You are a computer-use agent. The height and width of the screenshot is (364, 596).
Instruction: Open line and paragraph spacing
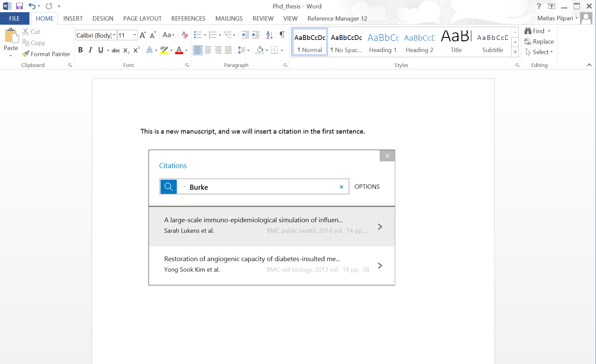(x=241, y=50)
